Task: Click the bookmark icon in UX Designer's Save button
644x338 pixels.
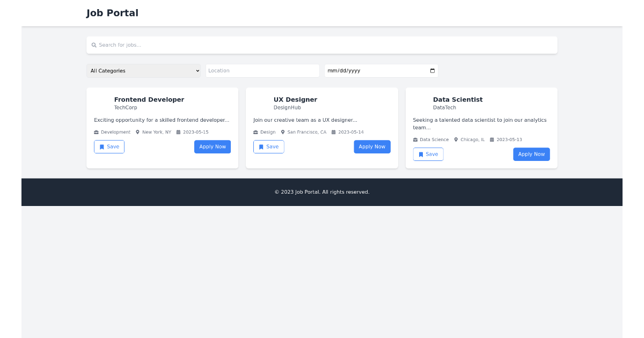Action: tap(261, 146)
